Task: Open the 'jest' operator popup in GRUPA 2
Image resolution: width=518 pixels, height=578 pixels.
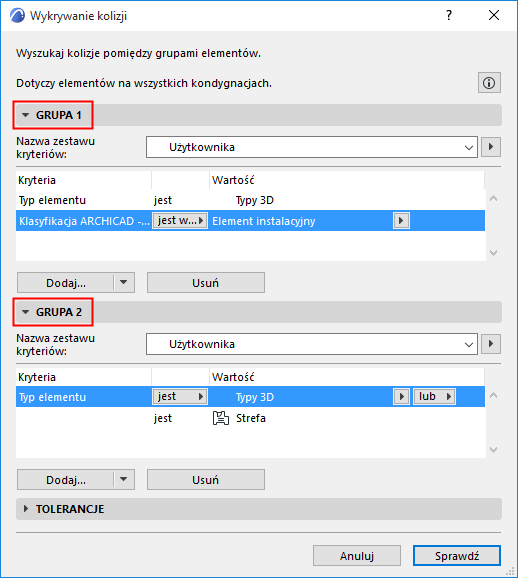Action: 180,397
